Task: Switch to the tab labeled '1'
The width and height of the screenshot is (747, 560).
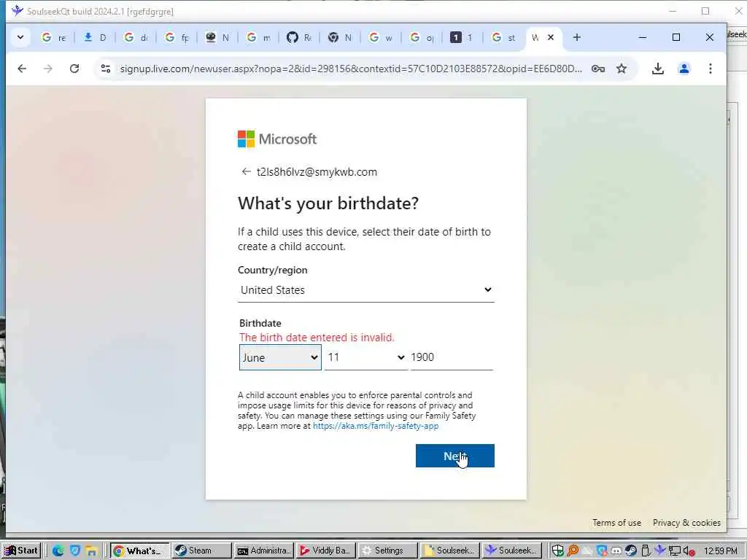Action: tap(462, 37)
